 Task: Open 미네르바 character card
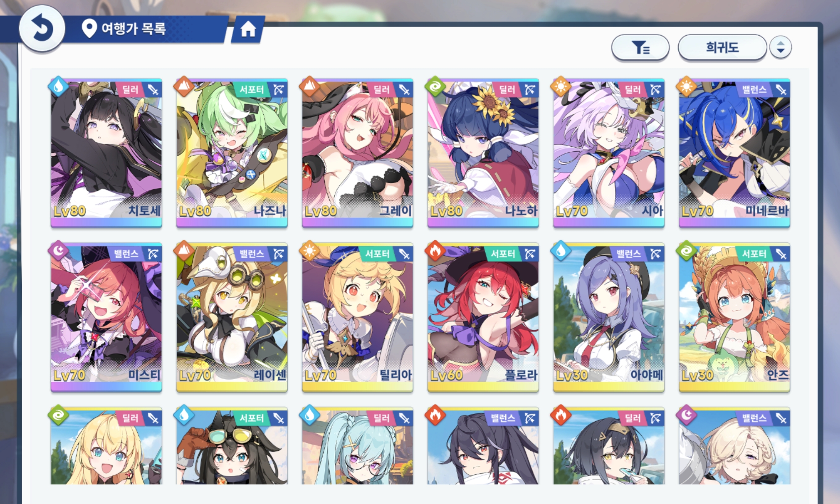click(x=734, y=153)
